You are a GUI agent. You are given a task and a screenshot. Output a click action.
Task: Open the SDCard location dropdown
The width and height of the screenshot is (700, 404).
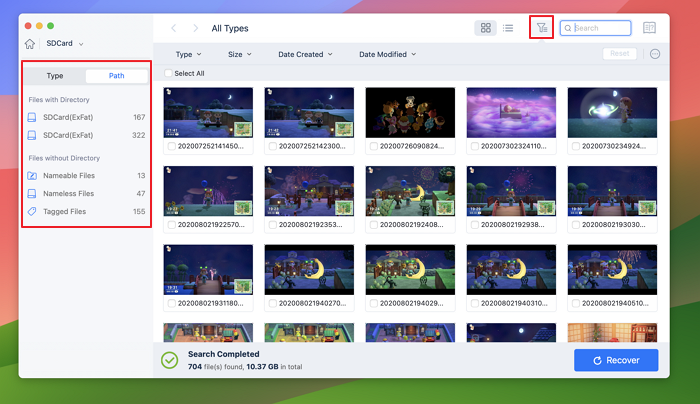point(65,43)
